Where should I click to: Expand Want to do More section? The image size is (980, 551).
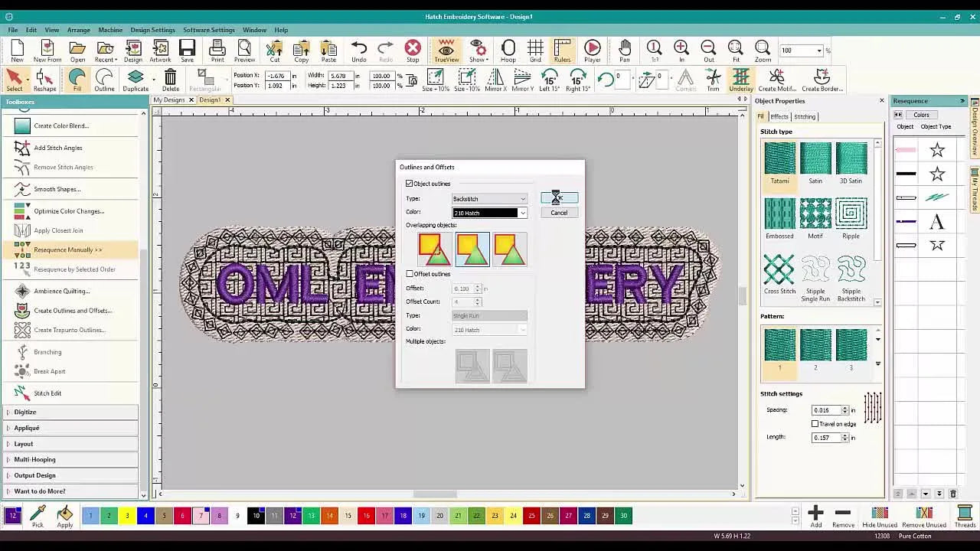[70, 491]
